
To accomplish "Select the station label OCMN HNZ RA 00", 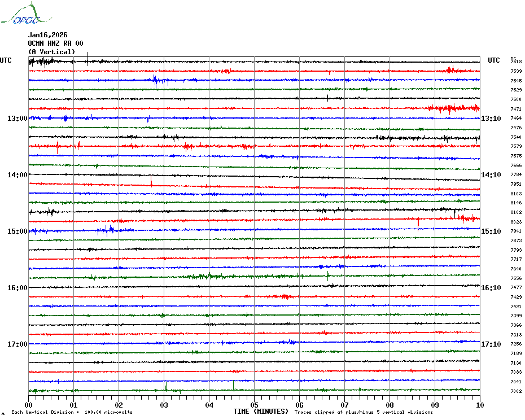I will click(55, 43).
